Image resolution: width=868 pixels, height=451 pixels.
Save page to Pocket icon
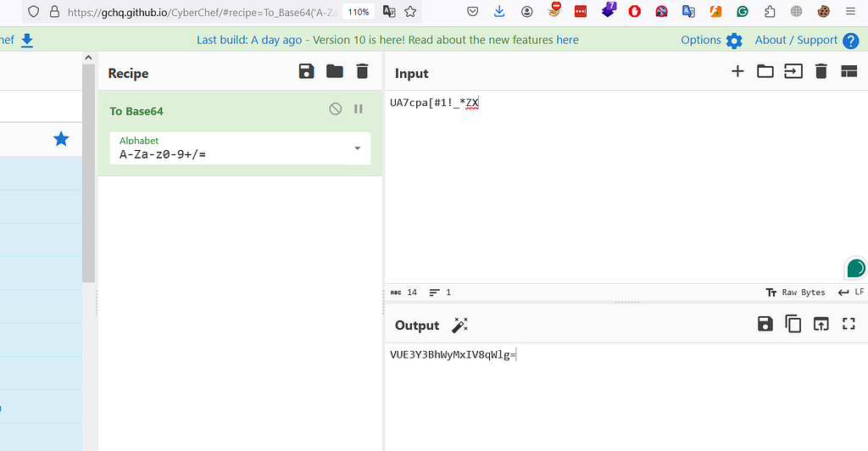tap(472, 12)
